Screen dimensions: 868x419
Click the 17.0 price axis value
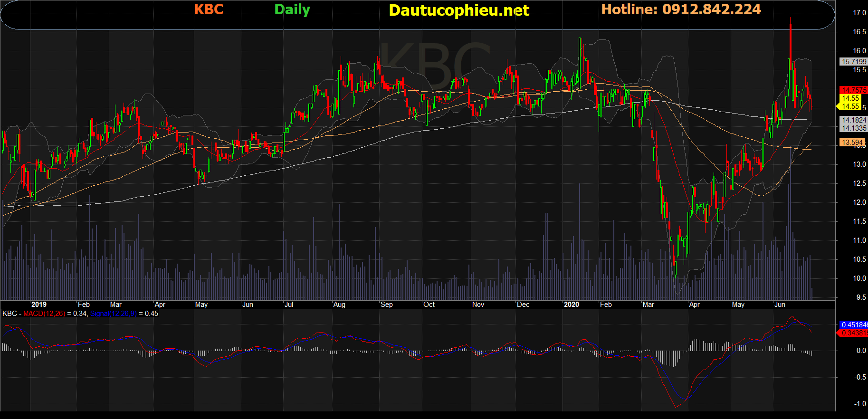click(x=859, y=13)
